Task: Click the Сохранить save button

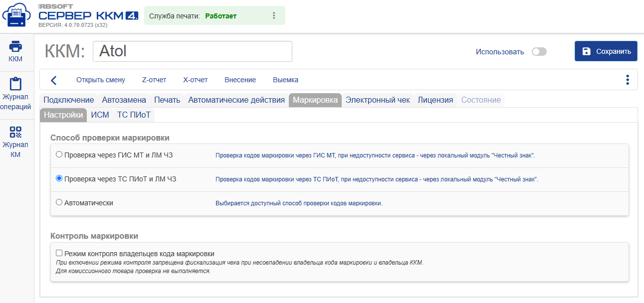Action: click(x=606, y=51)
